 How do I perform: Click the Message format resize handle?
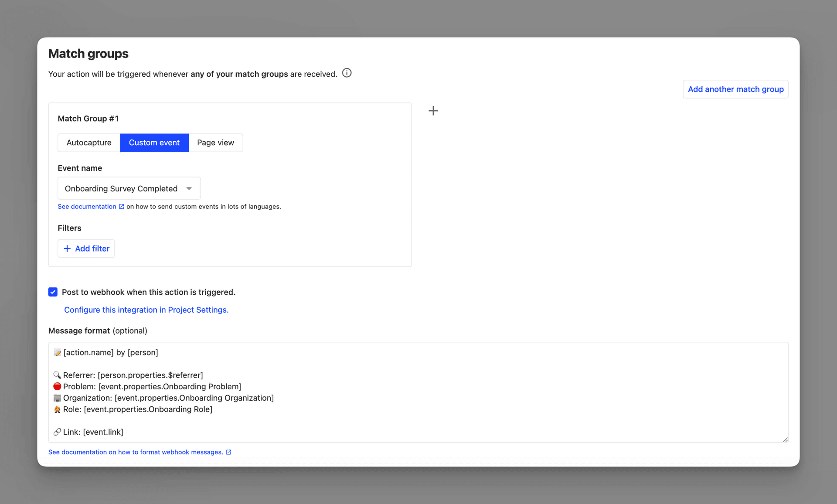(785, 439)
